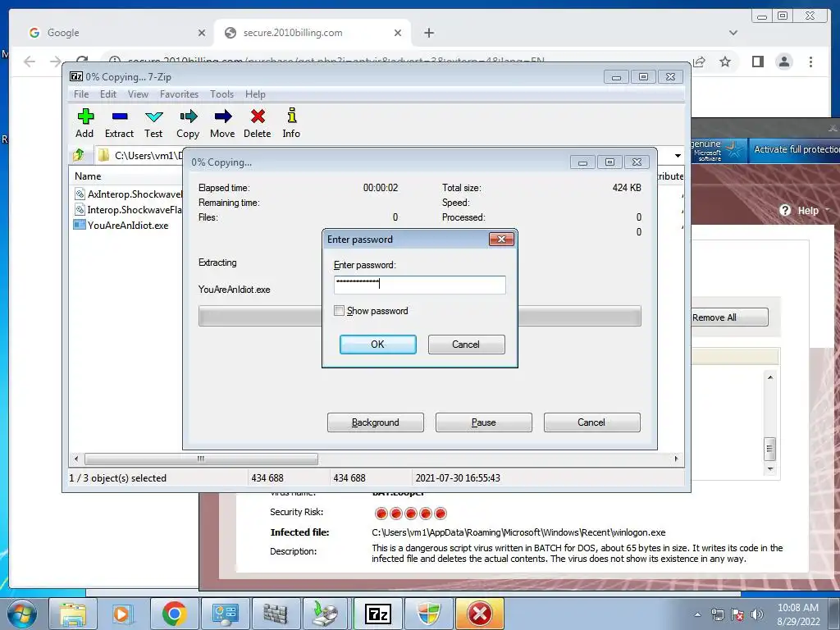
Task: Click the red Delete icon
Action: point(258,123)
